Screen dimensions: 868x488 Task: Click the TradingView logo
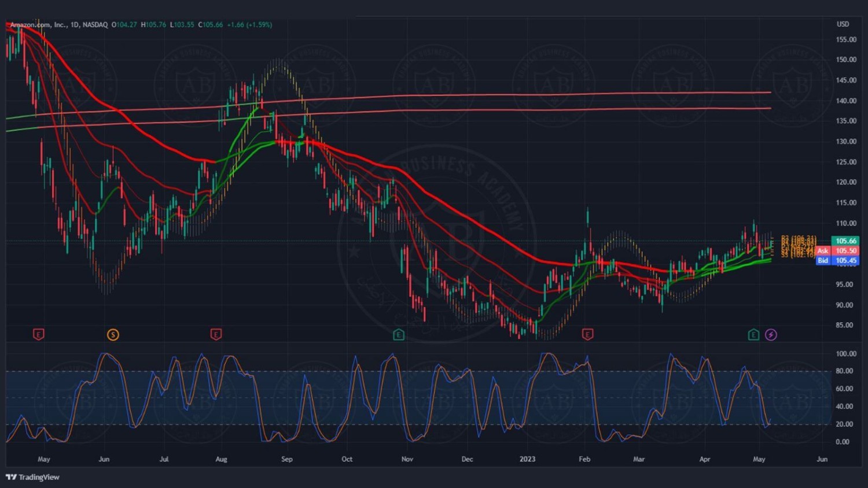(32, 477)
